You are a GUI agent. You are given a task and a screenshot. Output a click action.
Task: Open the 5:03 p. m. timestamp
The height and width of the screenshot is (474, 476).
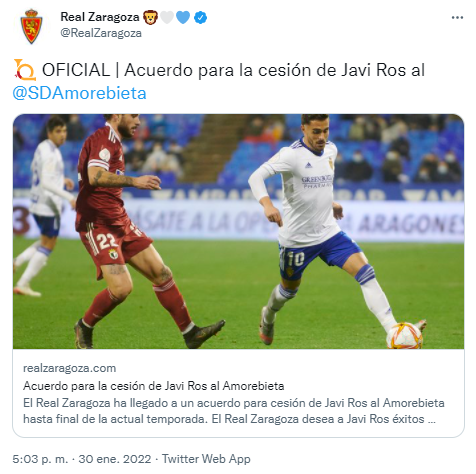click(40, 459)
